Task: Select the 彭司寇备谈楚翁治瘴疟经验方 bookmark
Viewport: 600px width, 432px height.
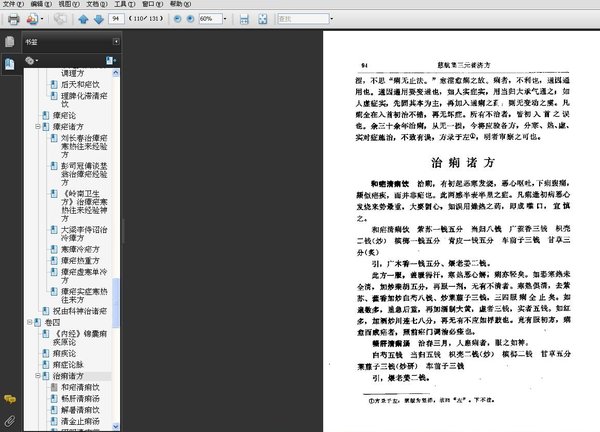Action: [84, 174]
